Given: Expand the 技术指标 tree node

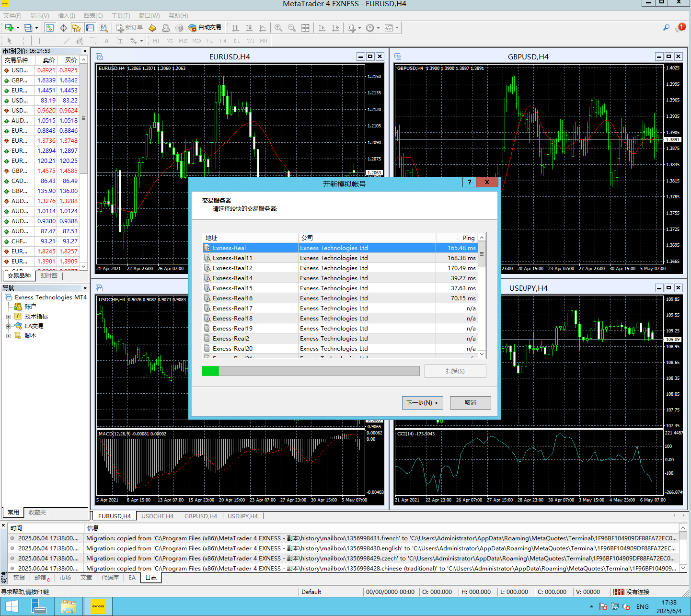Looking at the screenshot, I should [x=8, y=317].
